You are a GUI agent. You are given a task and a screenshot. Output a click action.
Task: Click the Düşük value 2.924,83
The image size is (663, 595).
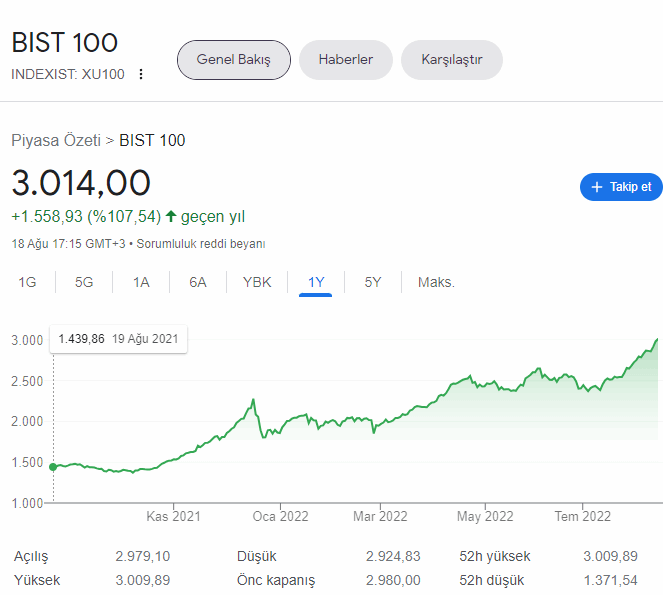coord(393,556)
